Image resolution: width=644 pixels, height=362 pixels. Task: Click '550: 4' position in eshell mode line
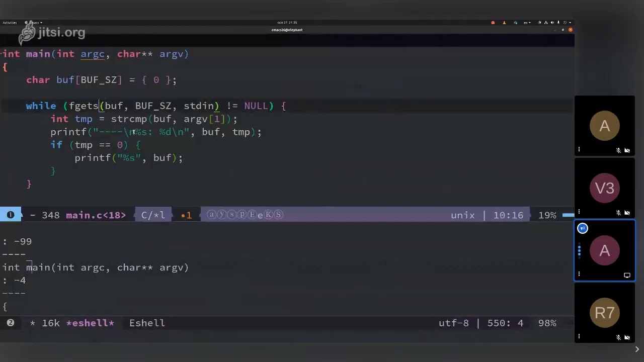[505, 323]
